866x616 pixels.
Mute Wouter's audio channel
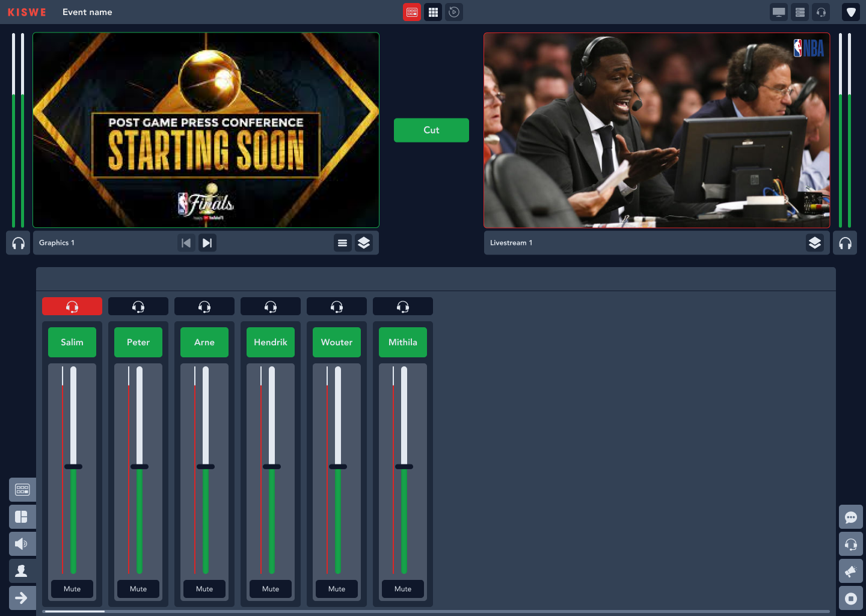click(x=336, y=589)
